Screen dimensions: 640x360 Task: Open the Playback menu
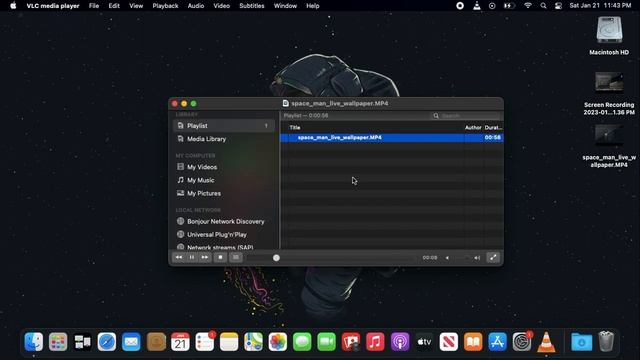[x=165, y=6]
